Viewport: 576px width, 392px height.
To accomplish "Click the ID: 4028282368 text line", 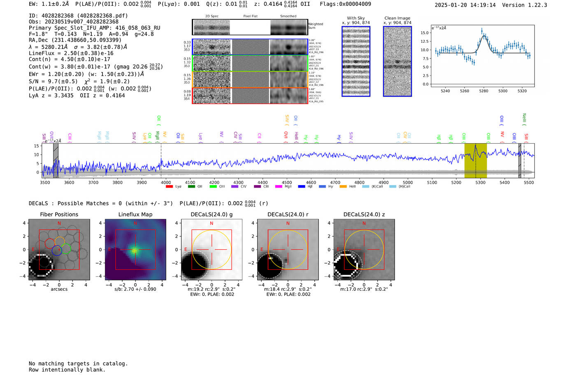I will click(78, 16).
